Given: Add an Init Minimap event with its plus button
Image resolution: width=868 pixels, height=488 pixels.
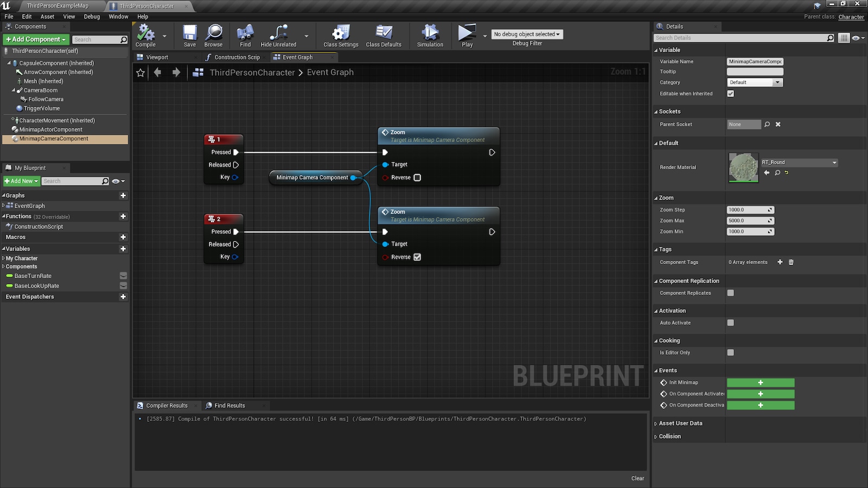Looking at the screenshot, I should point(761,382).
